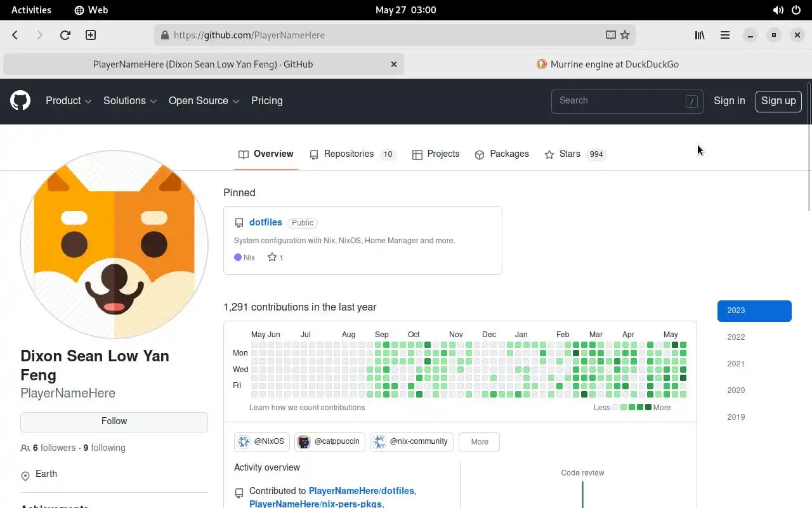812x508 pixels.
Task: Expand the Open Source dropdown menu
Action: pos(204,101)
